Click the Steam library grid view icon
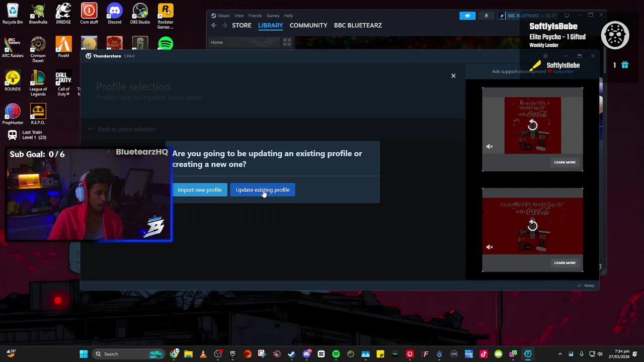Screen dimensions: 644x362 point(287,42)
